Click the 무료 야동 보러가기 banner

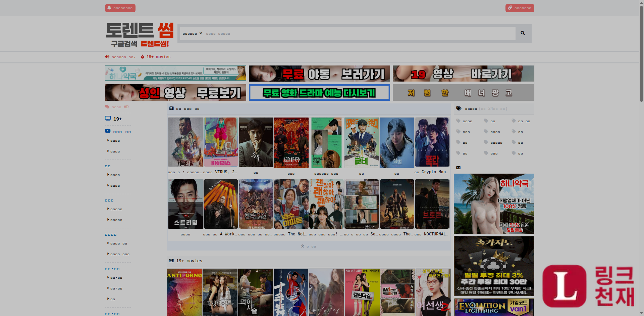319,73
